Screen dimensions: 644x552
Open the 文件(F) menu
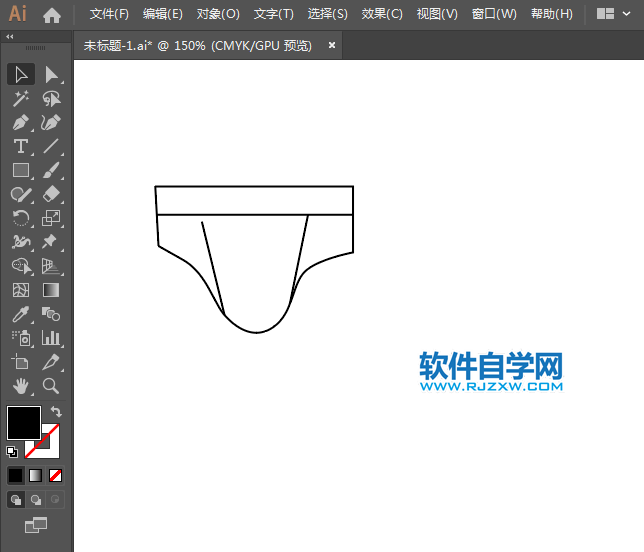pyautogui.click(x=109, y=14)
